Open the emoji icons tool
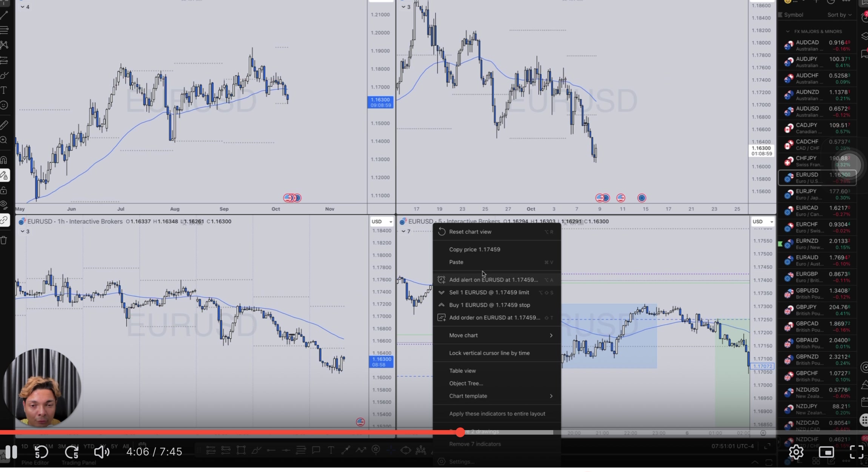This screenshot has width=868, height=472. [x=4, y=105]
